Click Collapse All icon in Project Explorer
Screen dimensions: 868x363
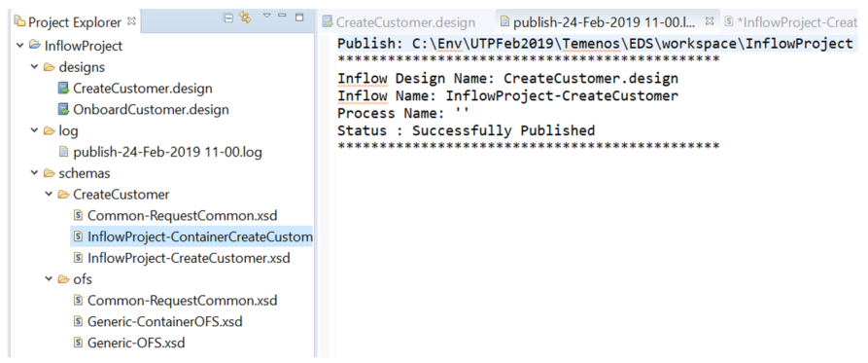coord(228,18)
